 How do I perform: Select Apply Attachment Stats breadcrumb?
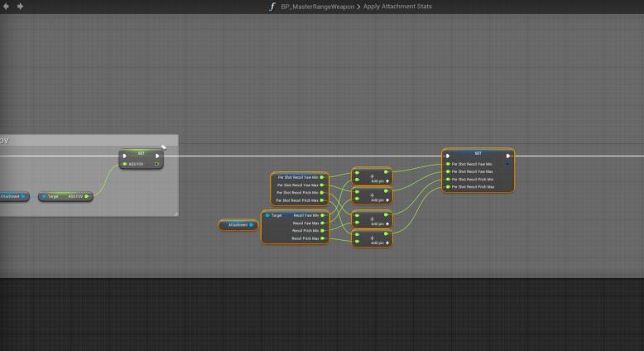396,7
